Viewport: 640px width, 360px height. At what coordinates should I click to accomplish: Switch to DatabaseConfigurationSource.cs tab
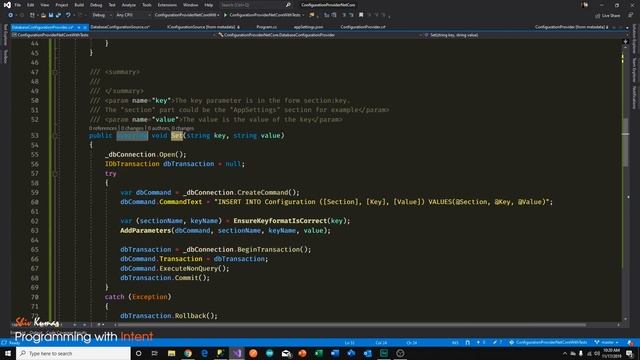point(120,27)
